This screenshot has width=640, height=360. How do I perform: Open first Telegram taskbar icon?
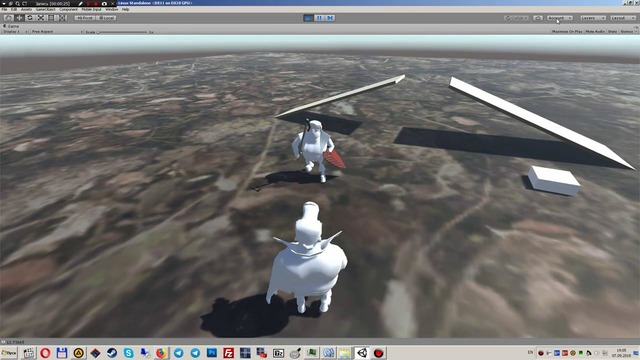click(178, 353)
